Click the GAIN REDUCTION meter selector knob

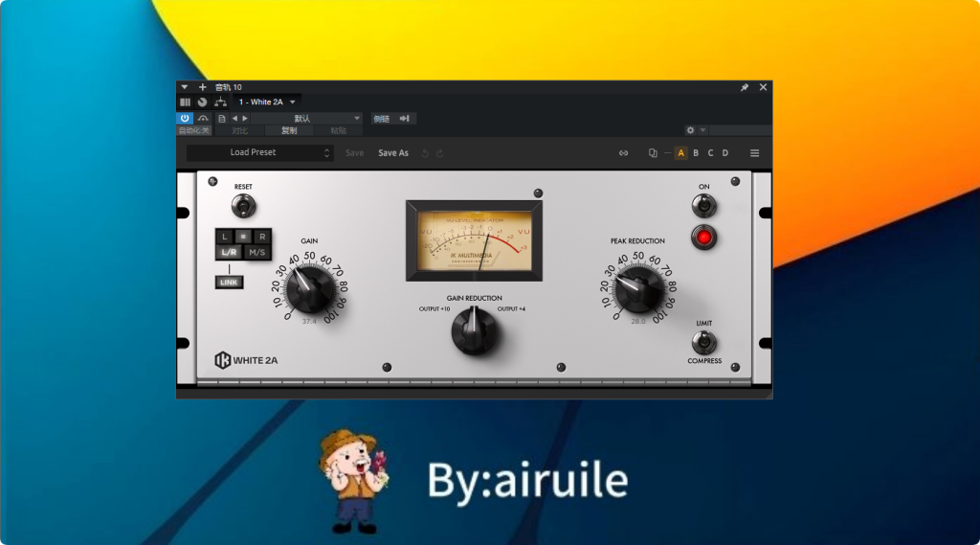click(475, 330)
